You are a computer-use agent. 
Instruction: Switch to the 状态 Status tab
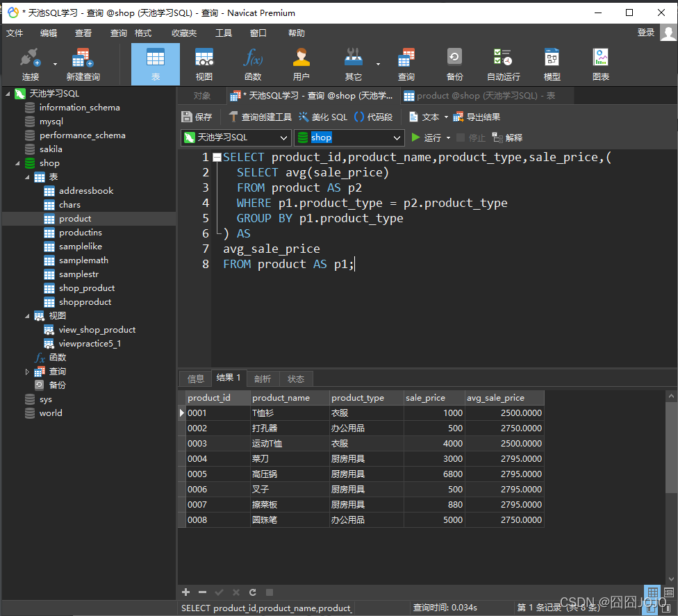(x=296, y=379)
